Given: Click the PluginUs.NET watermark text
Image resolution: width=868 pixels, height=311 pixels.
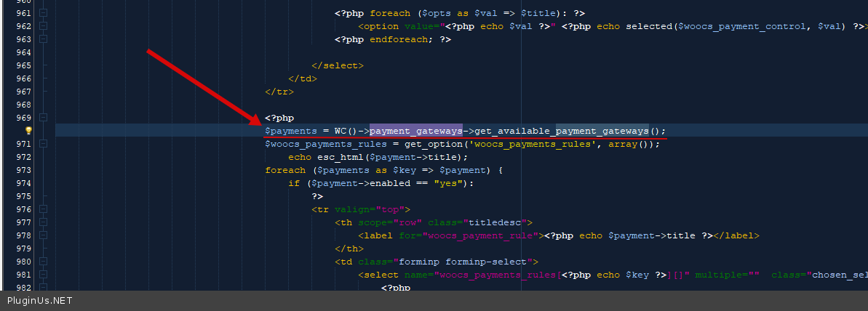Looking at the screenshot, I should click(x=39, y=301).
